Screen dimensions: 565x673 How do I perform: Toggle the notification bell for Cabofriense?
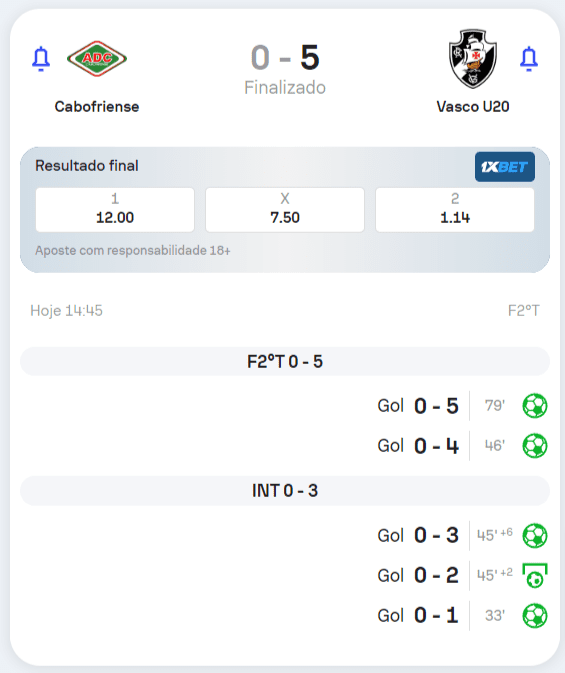point(41,58)
